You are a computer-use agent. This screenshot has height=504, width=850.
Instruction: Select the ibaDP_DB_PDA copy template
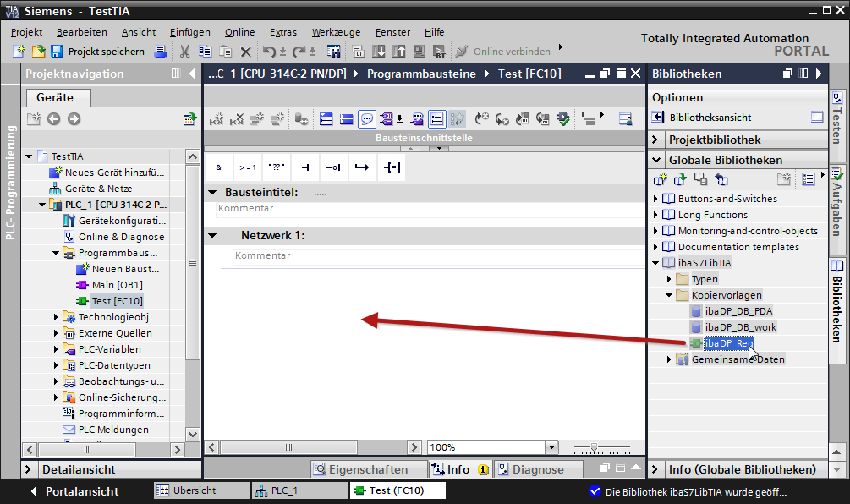point(738,311)
